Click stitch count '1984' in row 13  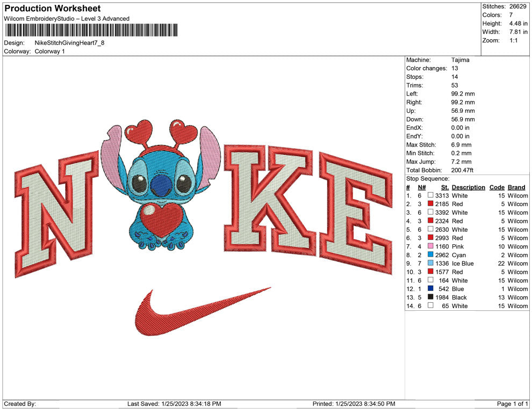click(x=442, y=297)
